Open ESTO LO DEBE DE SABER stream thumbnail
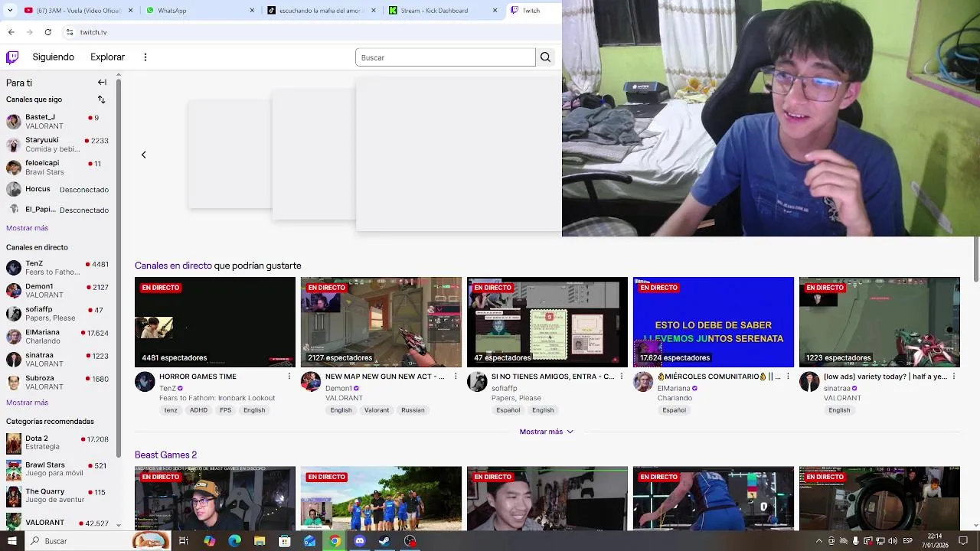Viewport: 980px width, 551px height. (x=713, y=322)
